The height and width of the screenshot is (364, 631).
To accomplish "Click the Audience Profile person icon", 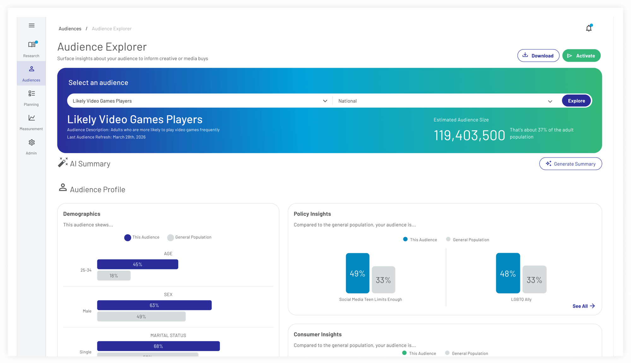I will [x=63, y=188].
